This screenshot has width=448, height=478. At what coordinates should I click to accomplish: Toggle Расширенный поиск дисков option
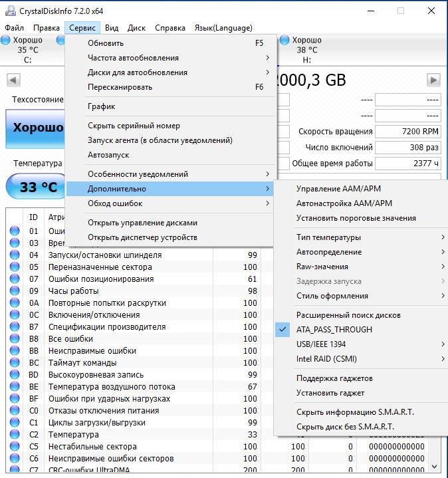click(x=362, y=315)
